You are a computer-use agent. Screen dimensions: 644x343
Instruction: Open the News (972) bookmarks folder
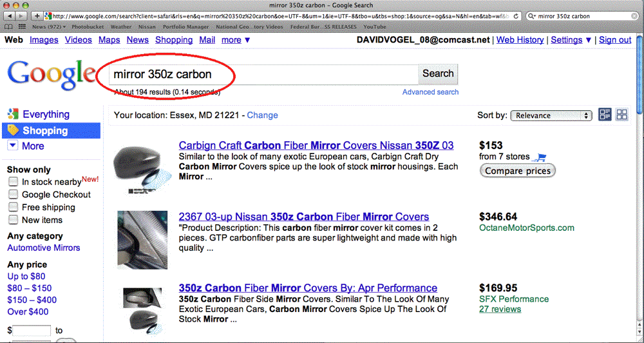point(49,26)
